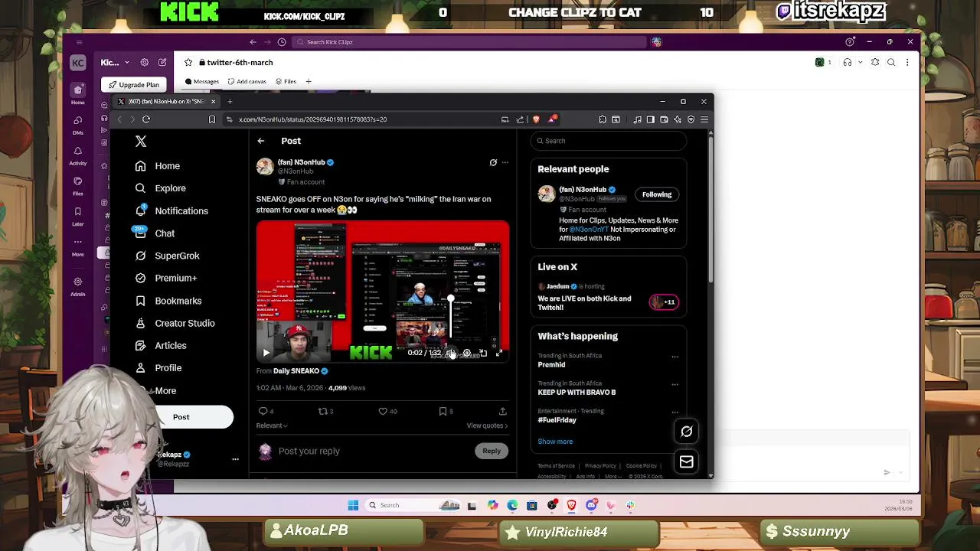Open the Jaedum live broadcast card
This screenshot has width=980, height=551.
(x=609, y=297)
